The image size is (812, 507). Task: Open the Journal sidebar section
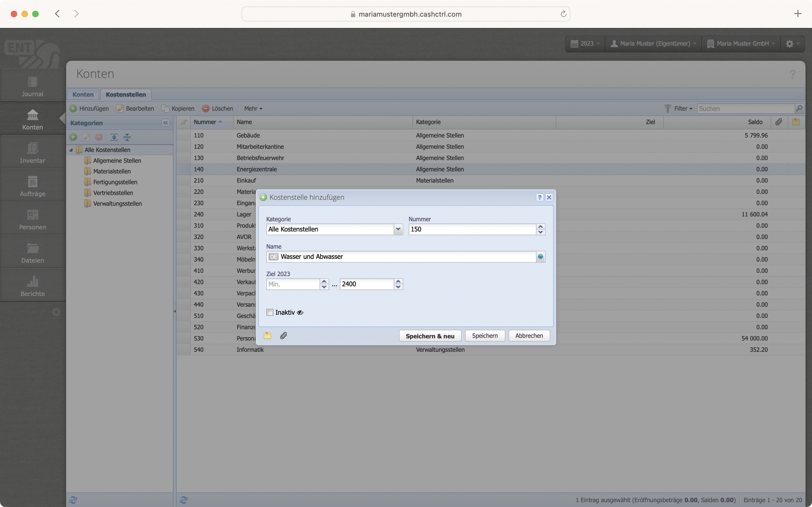[x=32, y=86]
